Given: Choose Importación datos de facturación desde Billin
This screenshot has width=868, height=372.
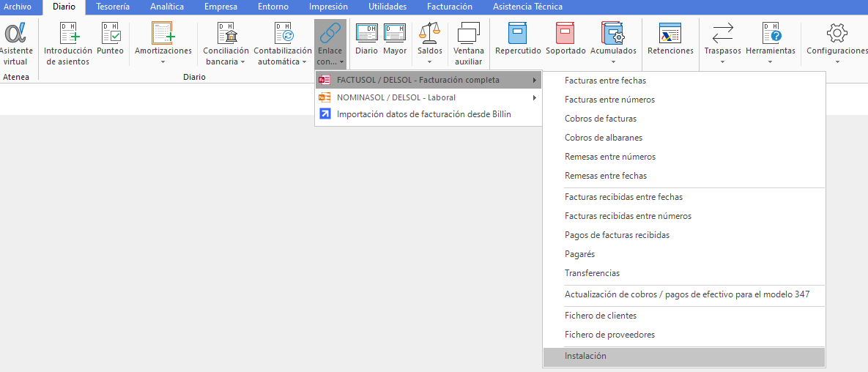Looking at the screenshot, I should click(429, 114).
